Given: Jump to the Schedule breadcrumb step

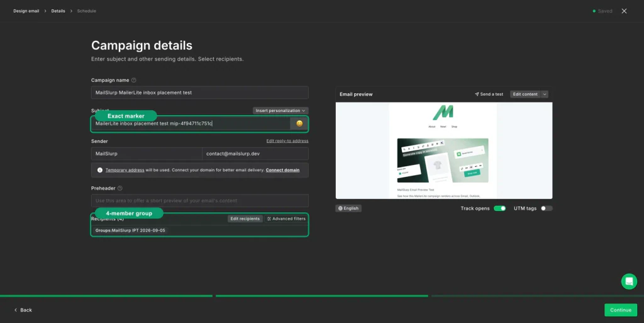Looking at the screenshot, I should click(87, 11).
